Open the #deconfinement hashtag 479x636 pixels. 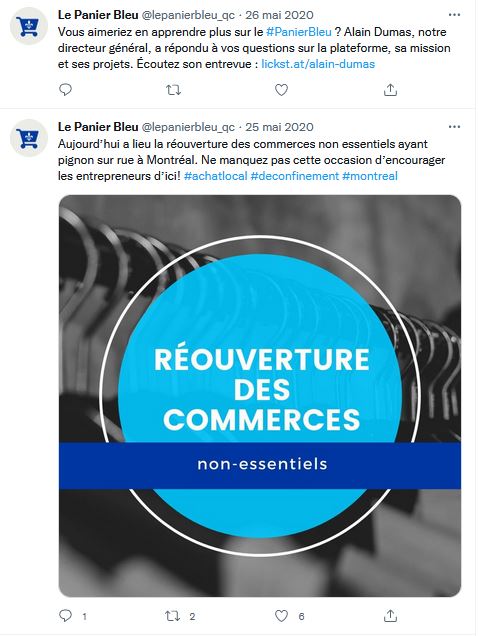(x=294, y=176)
